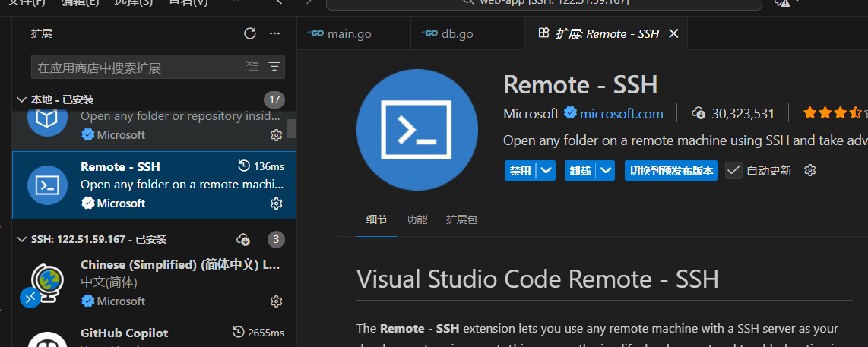Select the 扩展包 extension pack tab
The width and height of the screenshot is (868, 347).
(461, 219)
